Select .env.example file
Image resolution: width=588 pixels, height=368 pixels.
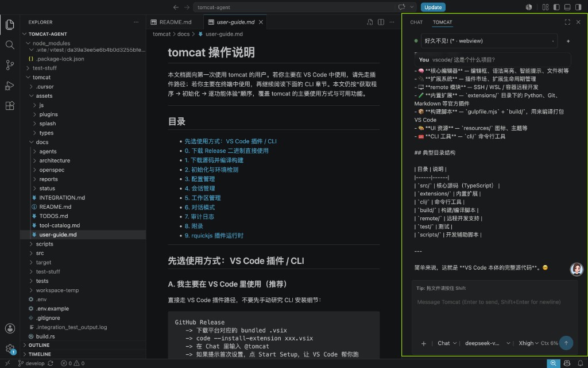pos(52,309)
